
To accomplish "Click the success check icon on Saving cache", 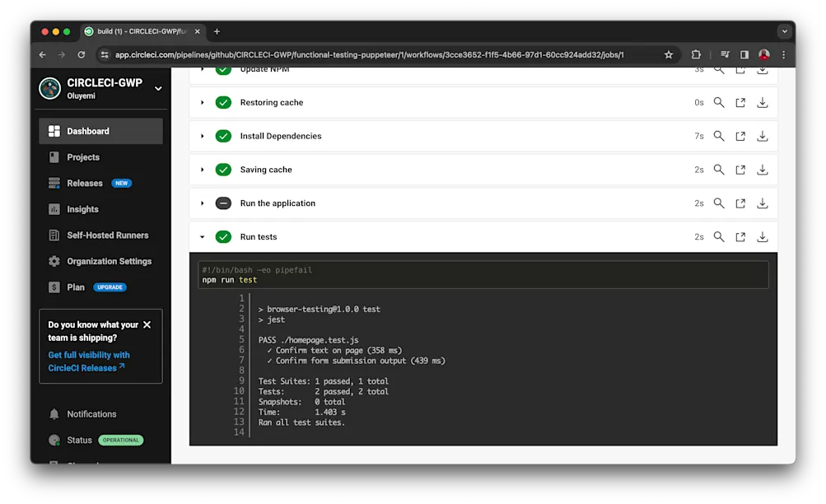I will pos(222,170).
